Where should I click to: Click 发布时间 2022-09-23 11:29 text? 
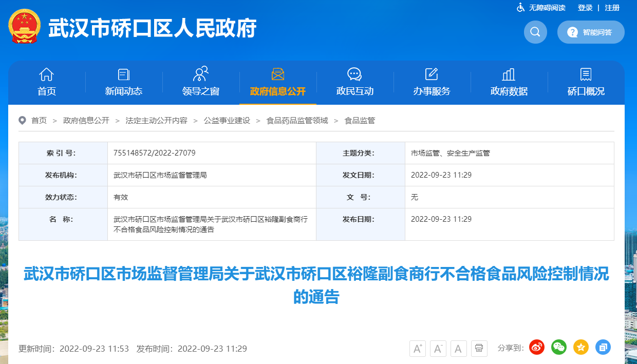(192, 349)
